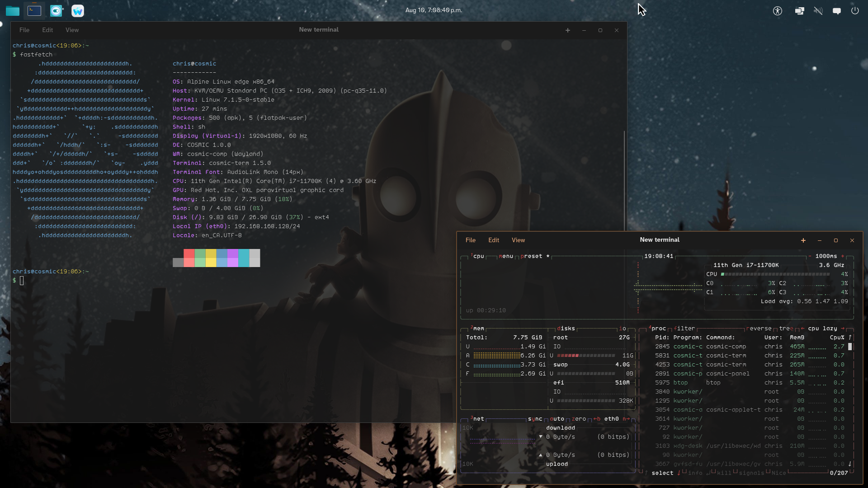Toggle reverse sorting in btop
Viewport: 868px width, 488px height.
point(759,328)
